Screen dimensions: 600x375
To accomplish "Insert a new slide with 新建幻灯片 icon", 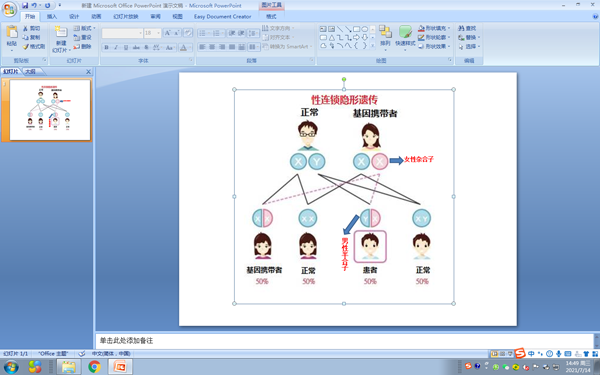I will [x=61, y=31].
